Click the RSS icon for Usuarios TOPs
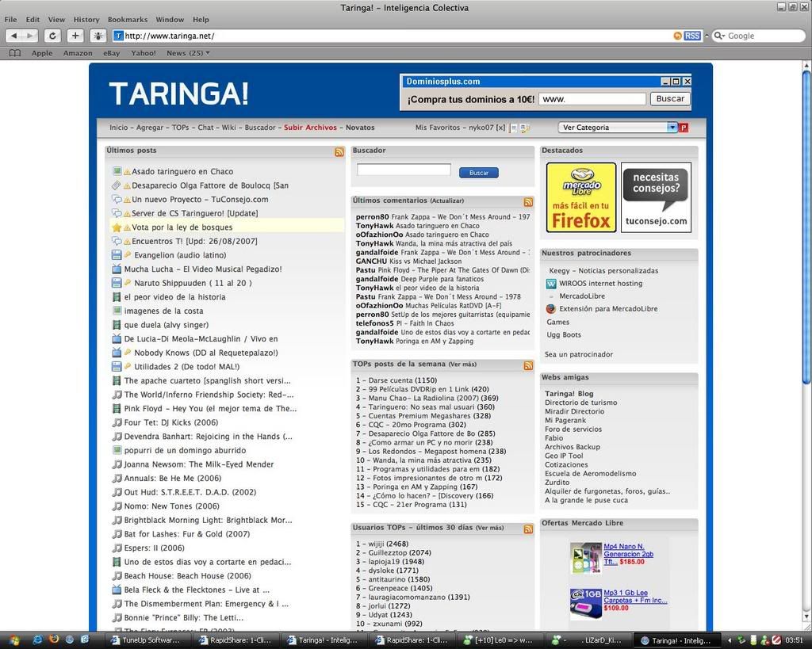 (528, 529)
